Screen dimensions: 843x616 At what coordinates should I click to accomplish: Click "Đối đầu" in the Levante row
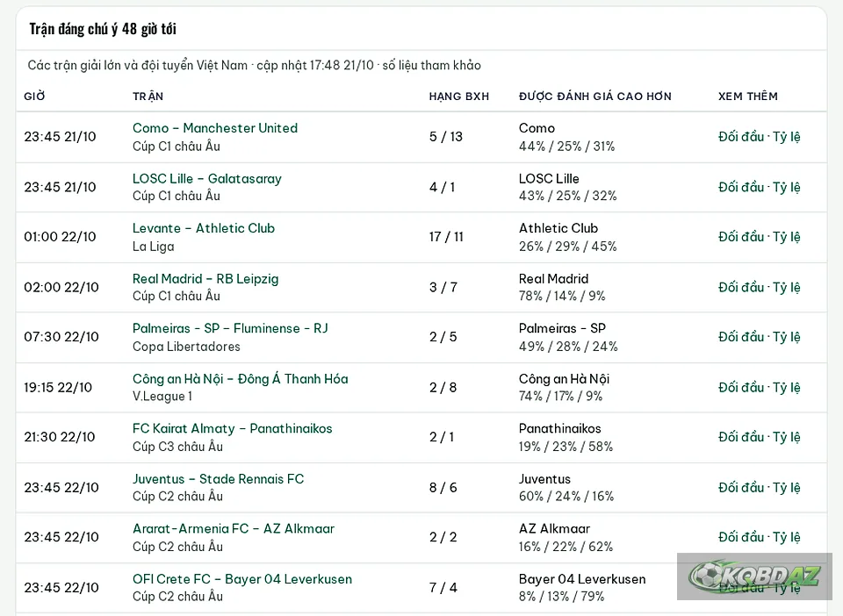(x=741, y=236)
